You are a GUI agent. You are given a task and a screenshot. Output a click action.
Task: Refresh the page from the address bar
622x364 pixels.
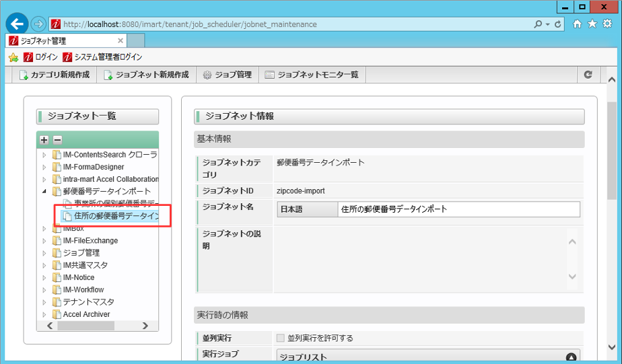pos(558,24)
